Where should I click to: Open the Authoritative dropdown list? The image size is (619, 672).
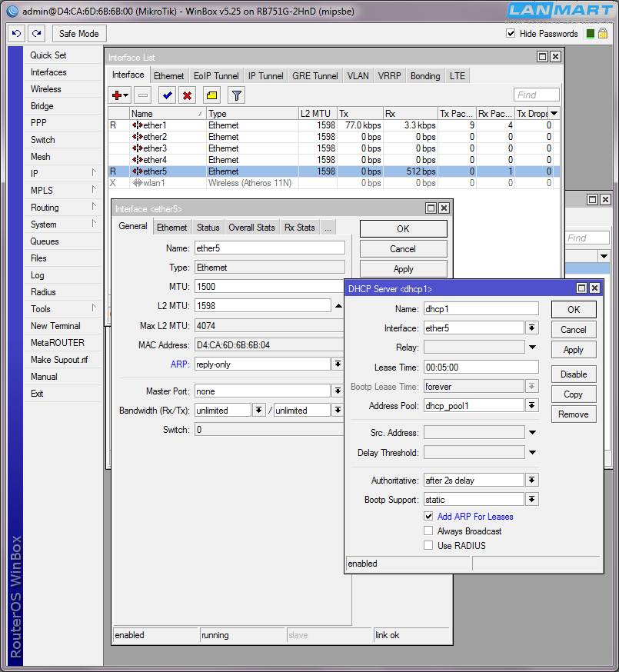[531, 481]
